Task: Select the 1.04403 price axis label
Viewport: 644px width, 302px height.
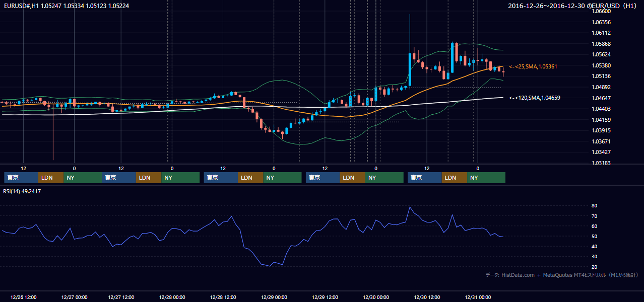Action: click(x=601, y=109)
